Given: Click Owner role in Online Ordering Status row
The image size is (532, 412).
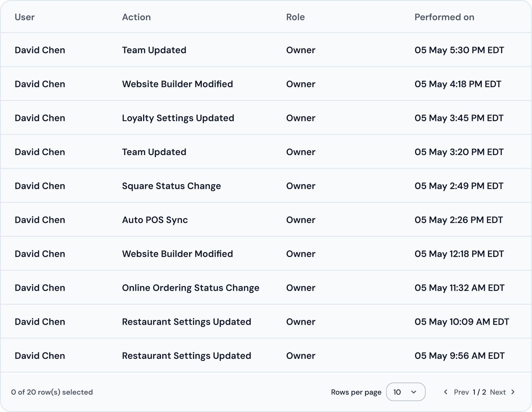Looking at the screenshot, I should (301, 288).
